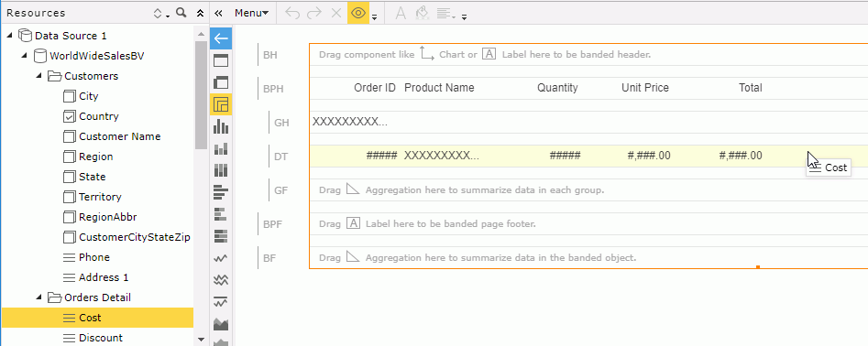Toggle the highlighted eye preview icon

click(358, 13)
